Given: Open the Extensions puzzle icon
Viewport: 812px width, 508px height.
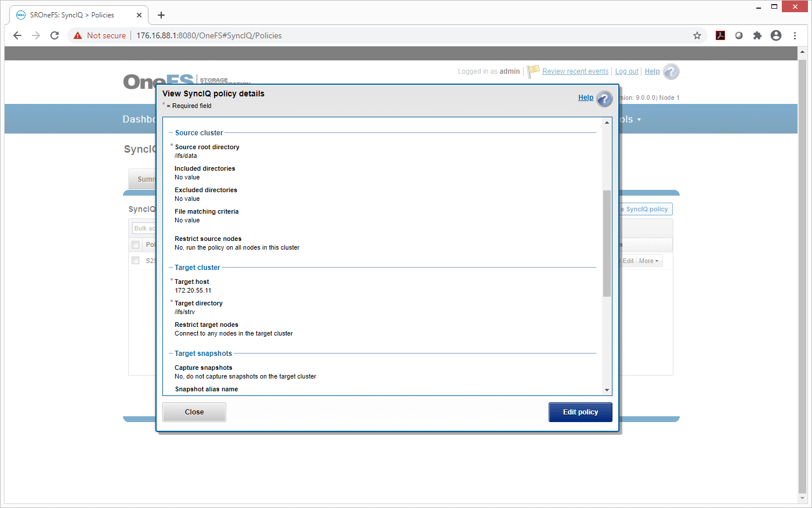Looking at the screenshot, I should [757, 35].
